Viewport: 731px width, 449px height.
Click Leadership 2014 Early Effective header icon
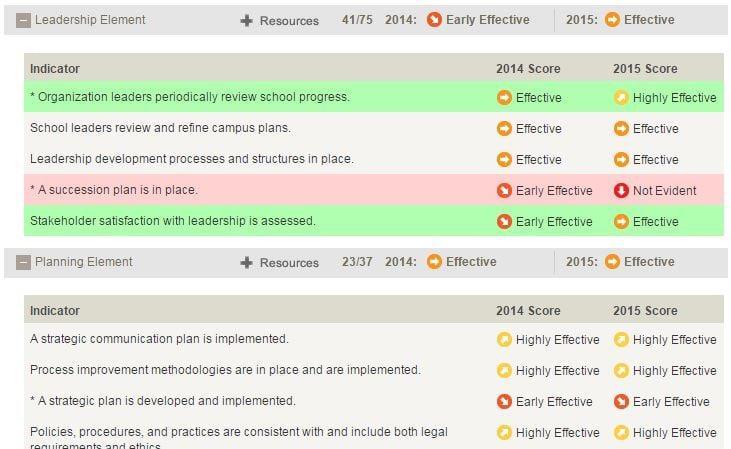pos(434,20)
